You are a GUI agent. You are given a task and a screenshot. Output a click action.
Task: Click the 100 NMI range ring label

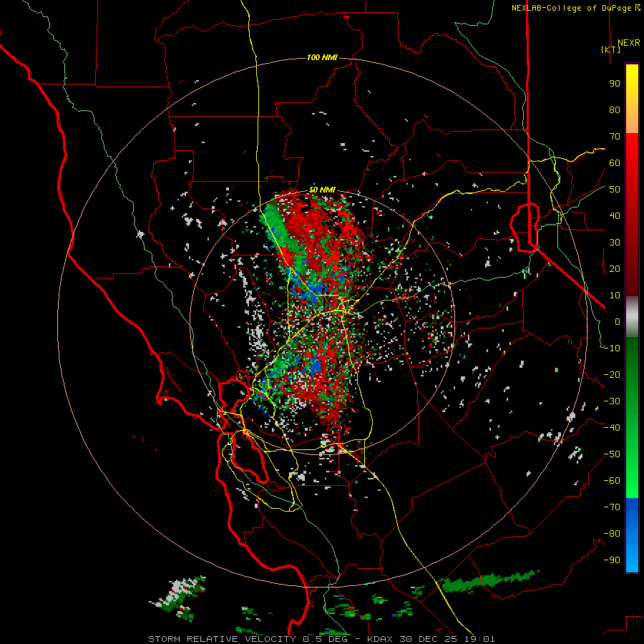322,57
